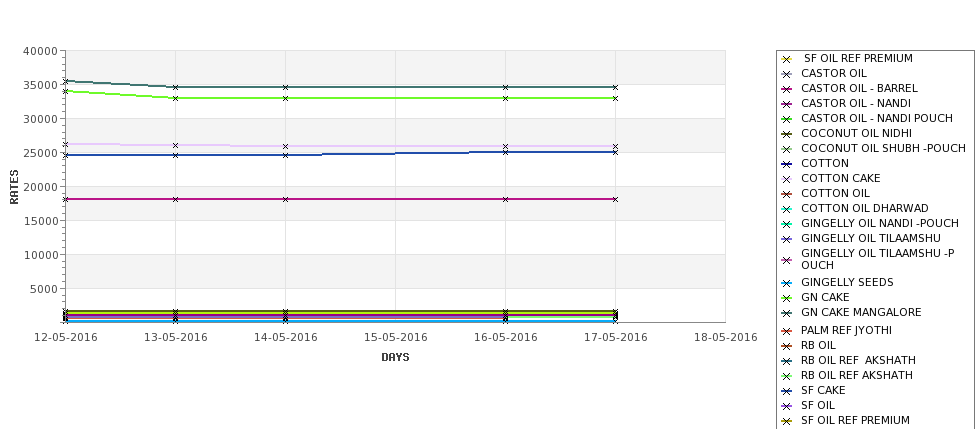The image size is (975, 429).
Task: Click the 14-05-2016 x-axis date label
Action: point(285,338)
